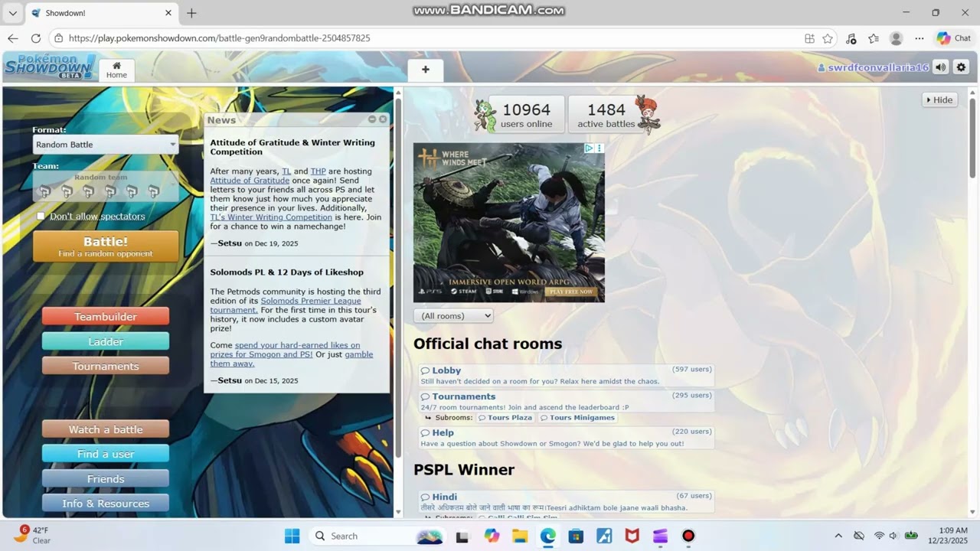Click the AdChoices icon on the ad

[x=589, y=148]
